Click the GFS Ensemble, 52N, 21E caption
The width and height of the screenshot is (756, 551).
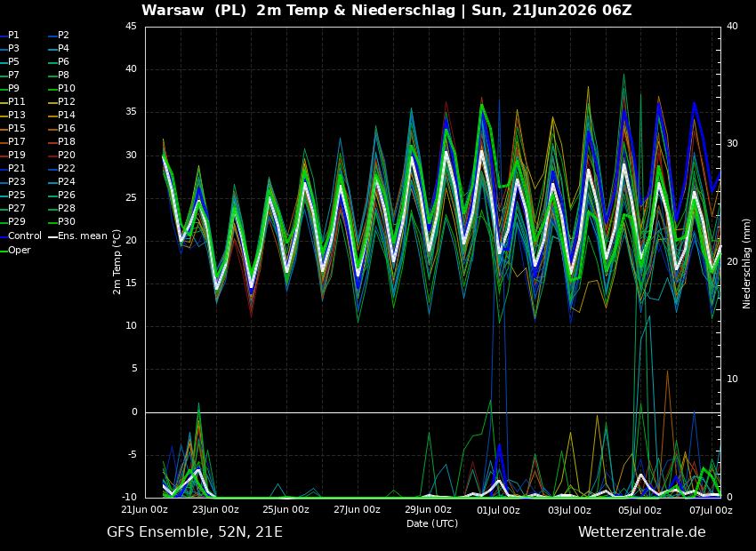point(194,532)
